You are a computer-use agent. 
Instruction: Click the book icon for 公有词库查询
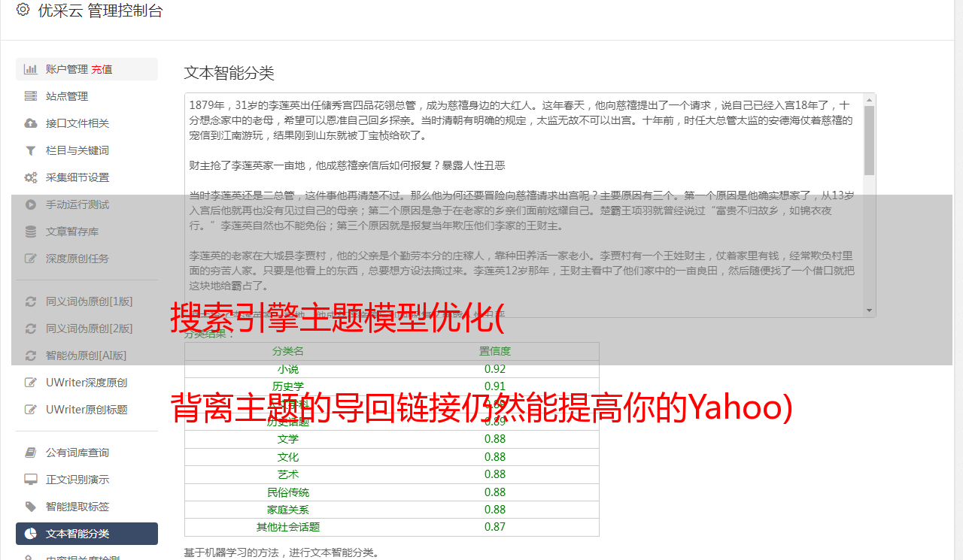31,453
